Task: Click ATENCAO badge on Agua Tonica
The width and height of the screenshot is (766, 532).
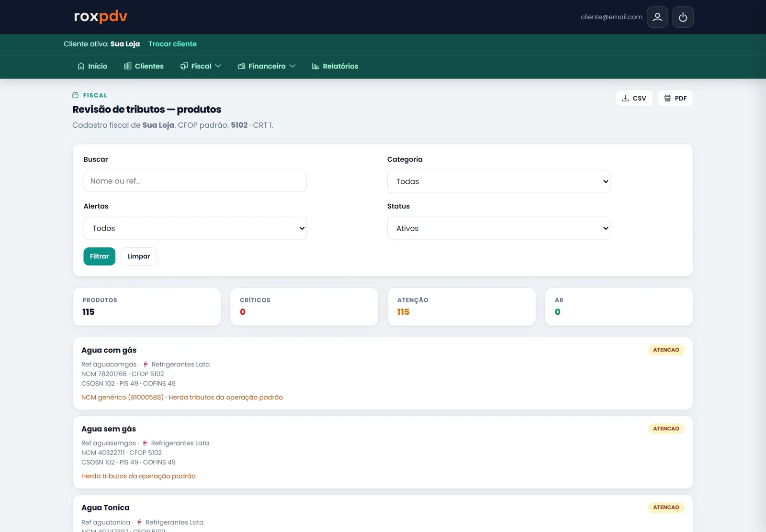Action: point(666,507)
